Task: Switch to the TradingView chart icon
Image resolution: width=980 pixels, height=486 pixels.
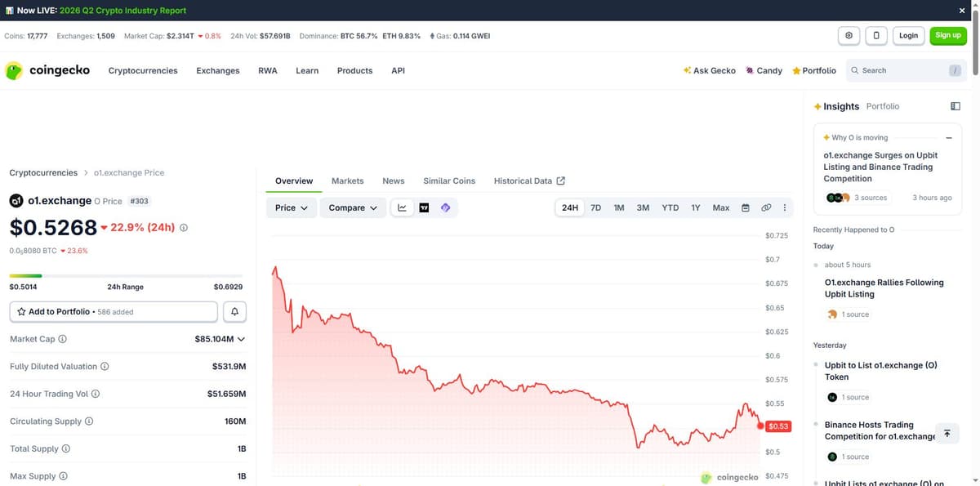Action: coord(424,207)
